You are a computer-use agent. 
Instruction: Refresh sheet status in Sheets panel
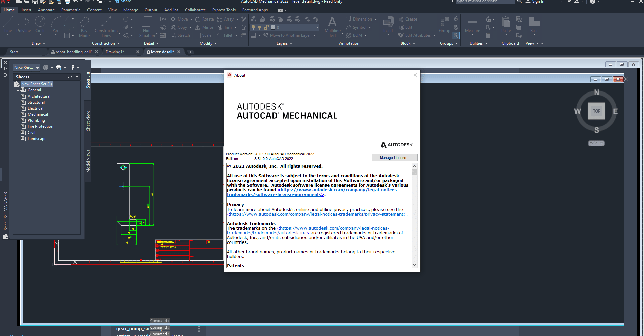[x=70, y=77]
